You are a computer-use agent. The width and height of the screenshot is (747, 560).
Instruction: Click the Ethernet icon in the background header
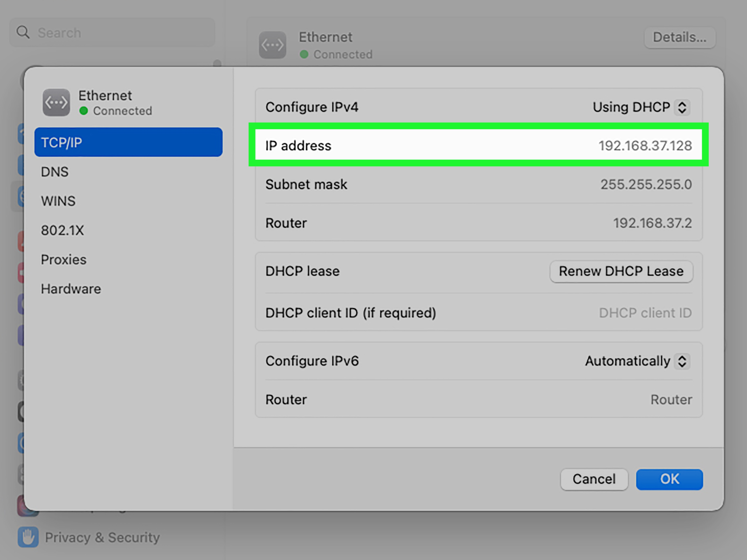tap(272, 45)
